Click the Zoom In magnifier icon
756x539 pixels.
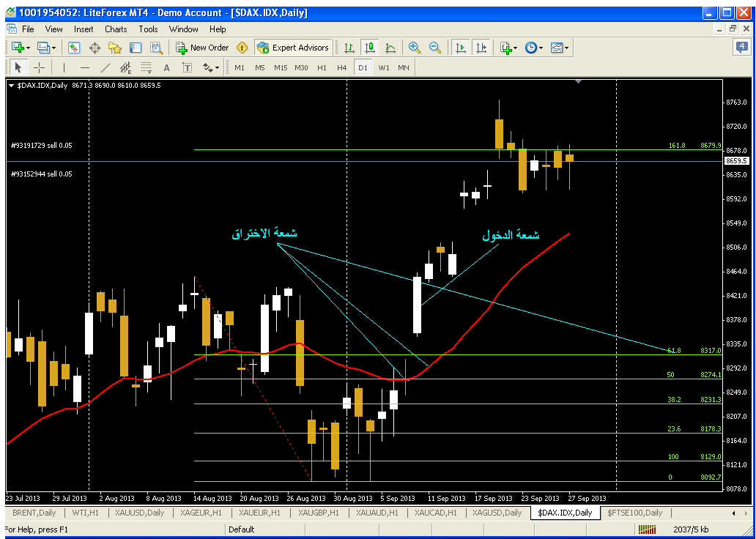pos(415,48)
